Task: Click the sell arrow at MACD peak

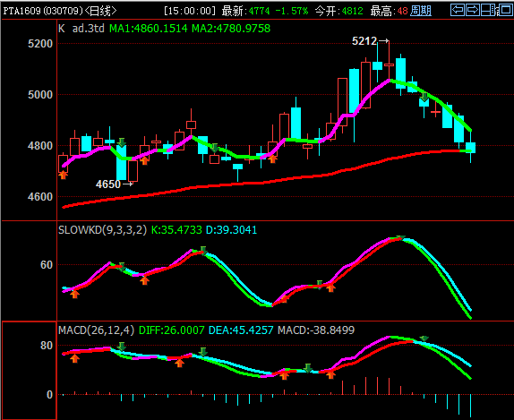Action: point(424,339)
